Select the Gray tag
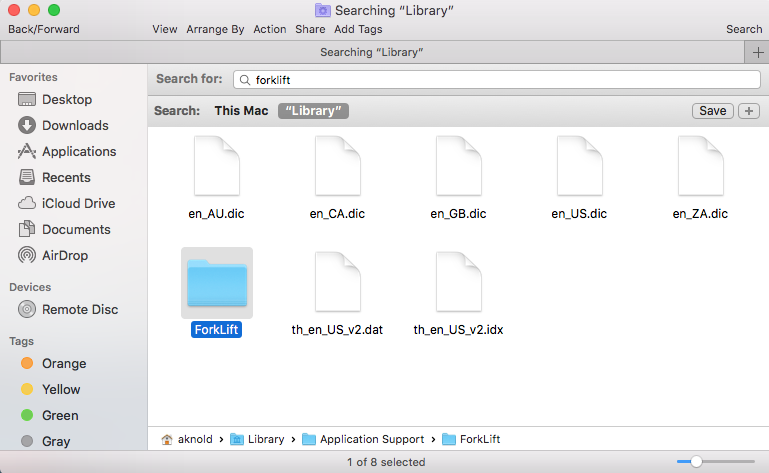769x473 pixels. [x=46, y=442]
